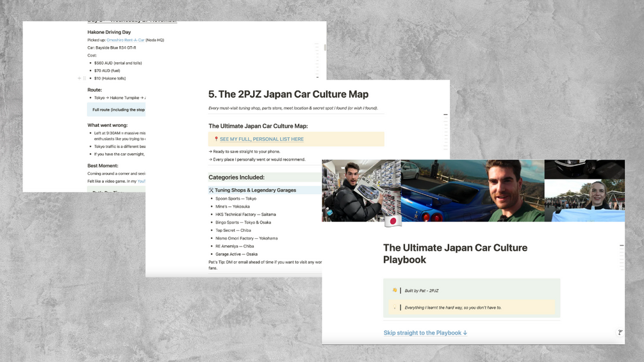Click Mine's — Yokosuka list item
The image size is (644, 362).
coord(233,206)
